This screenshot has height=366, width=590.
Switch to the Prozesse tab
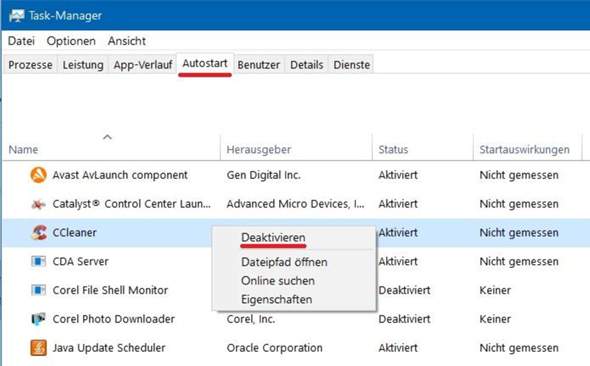pos(30,65)
